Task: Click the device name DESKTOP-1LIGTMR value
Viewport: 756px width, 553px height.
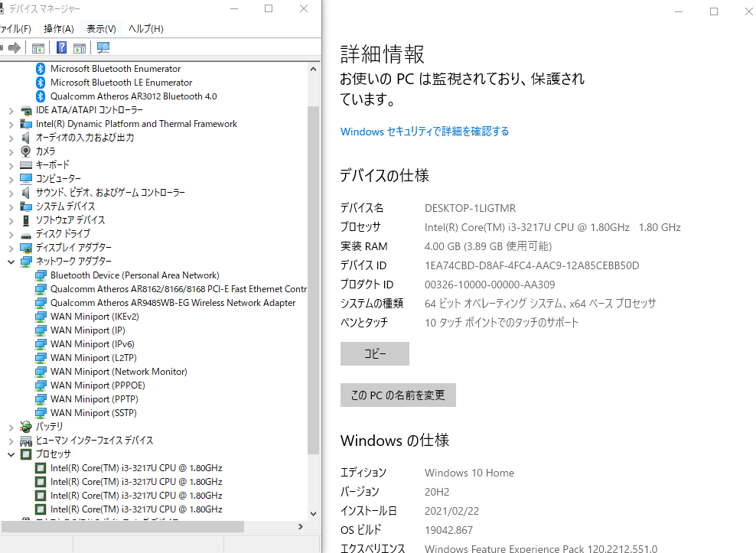Action: [x=470, y=208]
